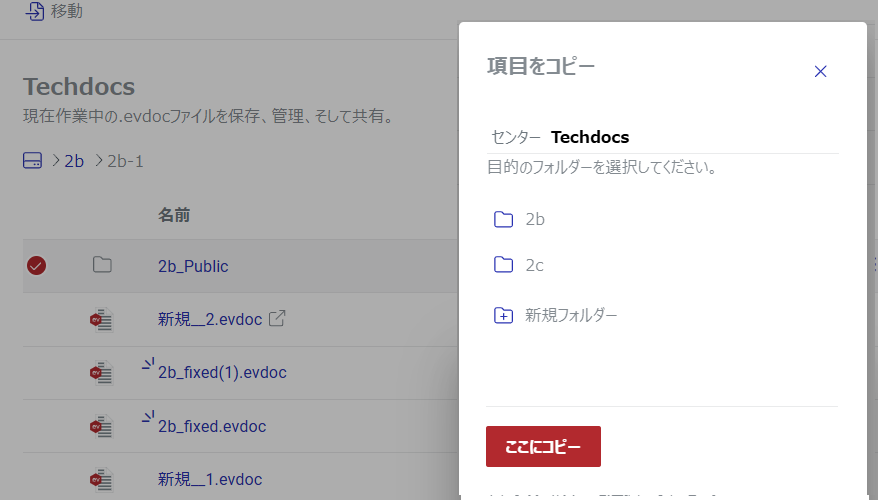Open 新規__1.evdoc file
The image size is (878, 500).
tap(210, 479)
